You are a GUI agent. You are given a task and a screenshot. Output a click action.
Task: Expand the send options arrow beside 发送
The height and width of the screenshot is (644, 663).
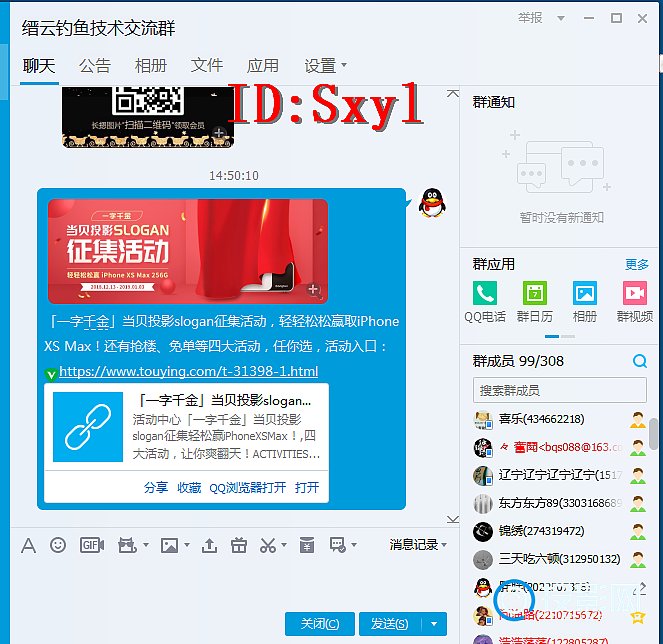(x=434, y=624)
